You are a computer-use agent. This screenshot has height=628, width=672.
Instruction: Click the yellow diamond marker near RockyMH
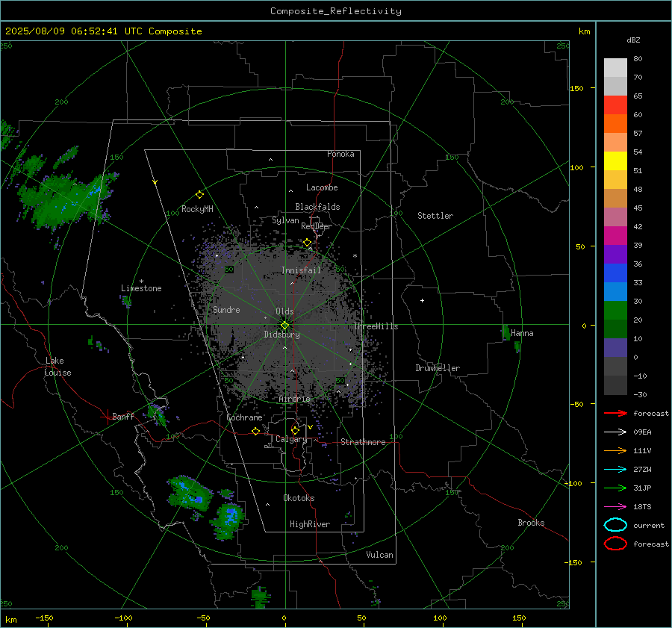(199, 195)
